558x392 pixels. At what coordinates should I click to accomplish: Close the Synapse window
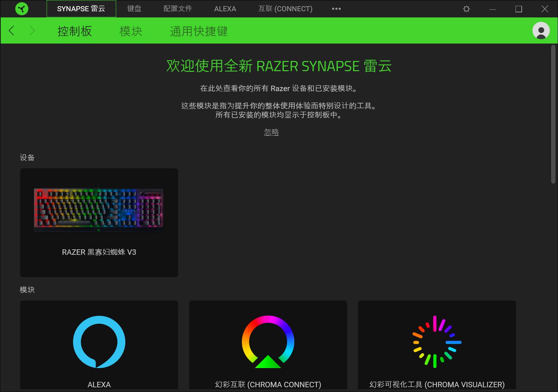coord(545,9)
